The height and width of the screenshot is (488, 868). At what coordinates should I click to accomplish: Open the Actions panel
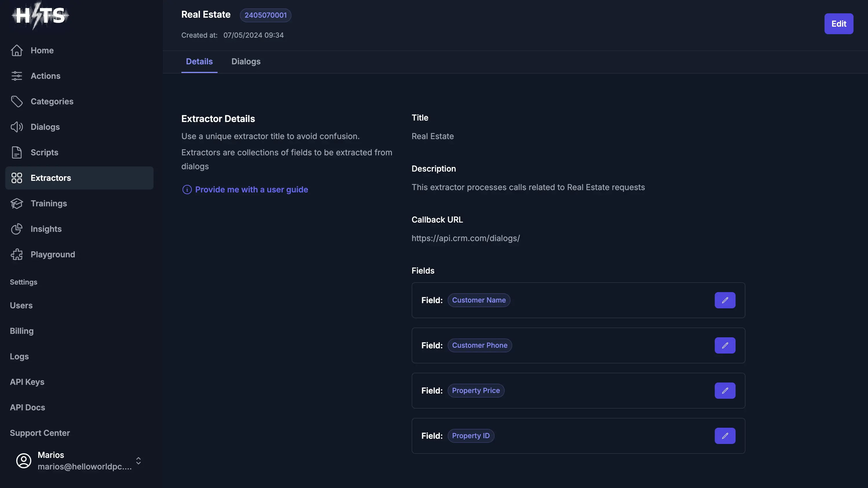coord(46,76)
